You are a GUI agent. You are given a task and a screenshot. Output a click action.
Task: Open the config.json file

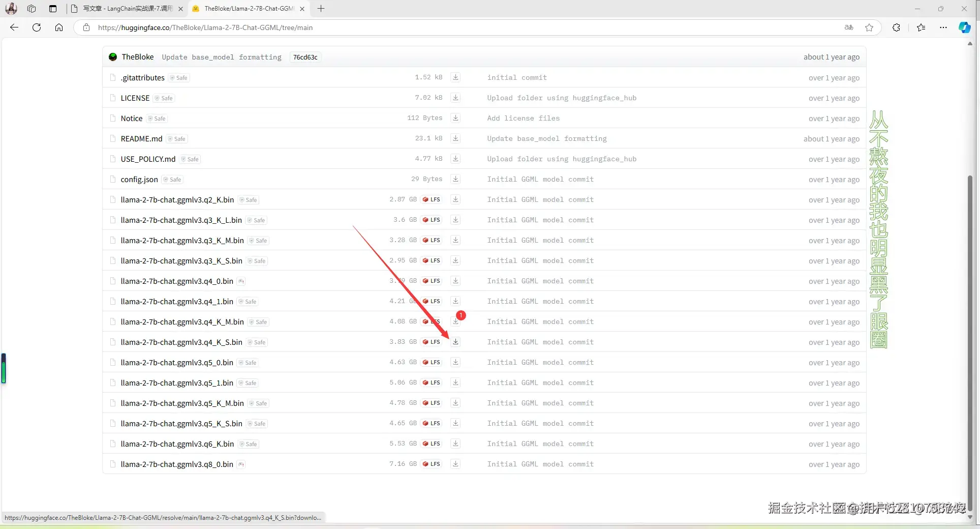139,179
